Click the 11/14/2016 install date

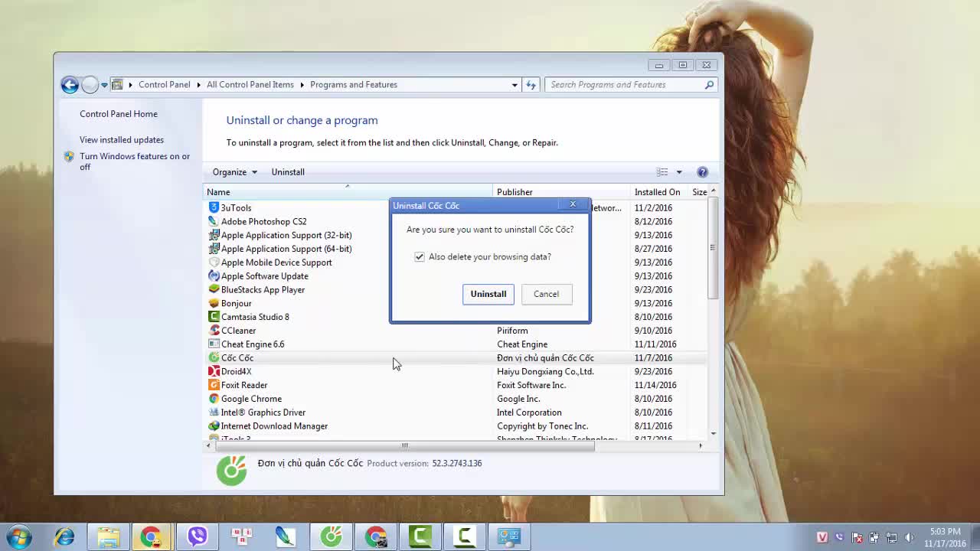(655, 385)
